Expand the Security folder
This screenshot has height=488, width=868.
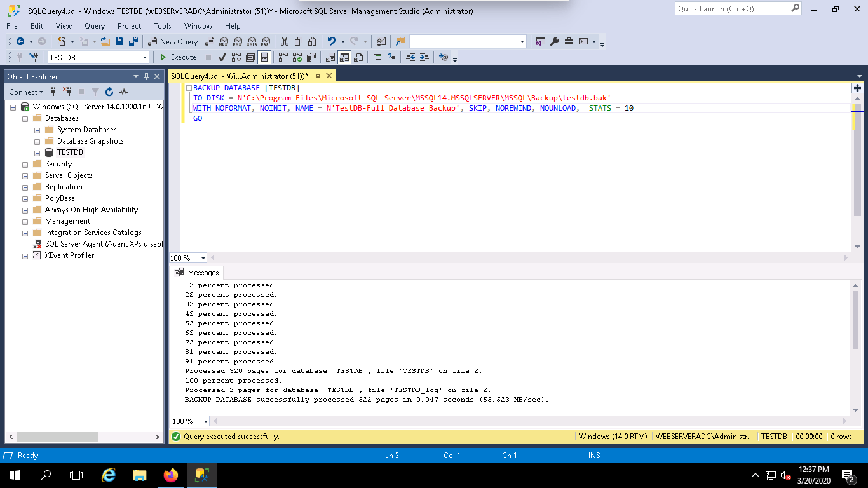(x=24, y=164)
